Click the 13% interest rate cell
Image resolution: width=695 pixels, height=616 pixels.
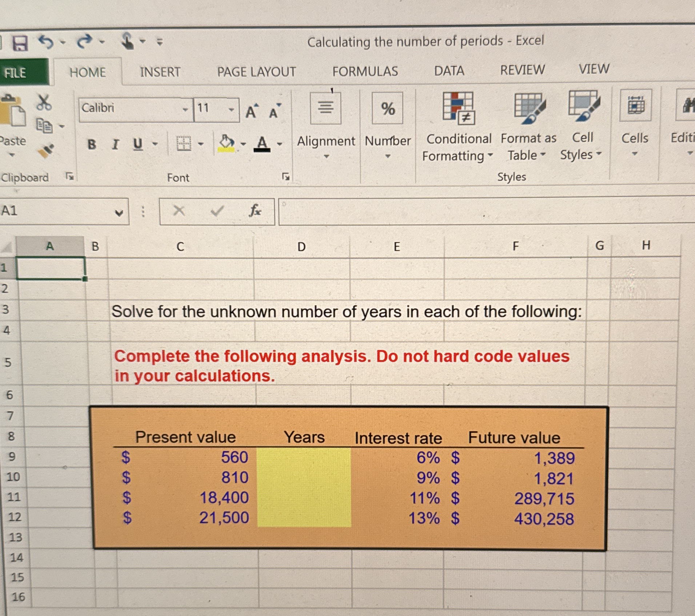[398, 518]
